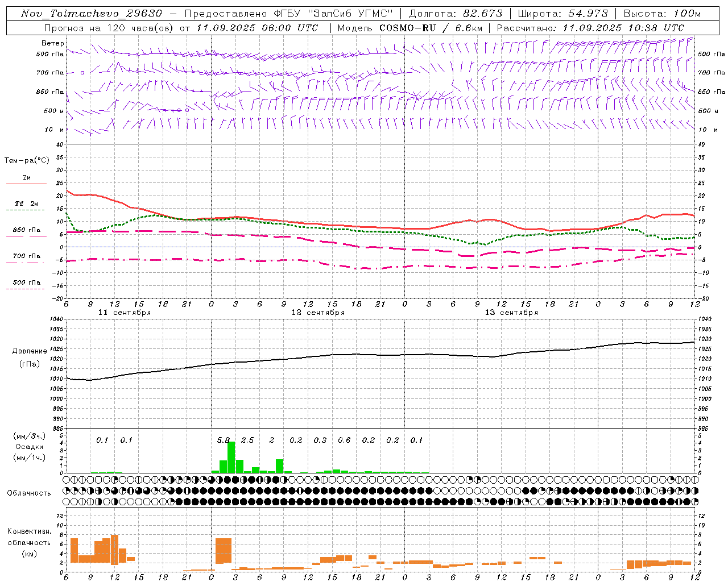Click the model name COSMO-RU / 6.6км
The image size is (728, 582).
click(430, 28)
